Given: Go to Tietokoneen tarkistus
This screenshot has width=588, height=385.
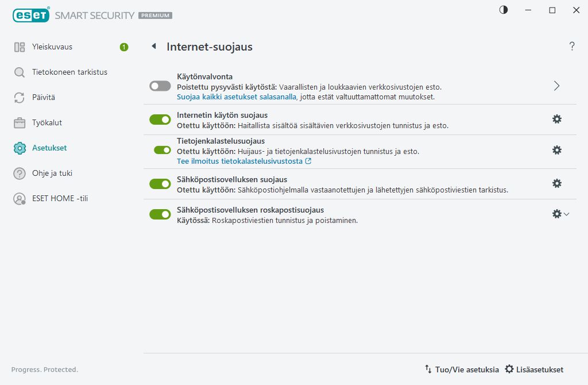Looking at the screenshot, I should 69,72.
